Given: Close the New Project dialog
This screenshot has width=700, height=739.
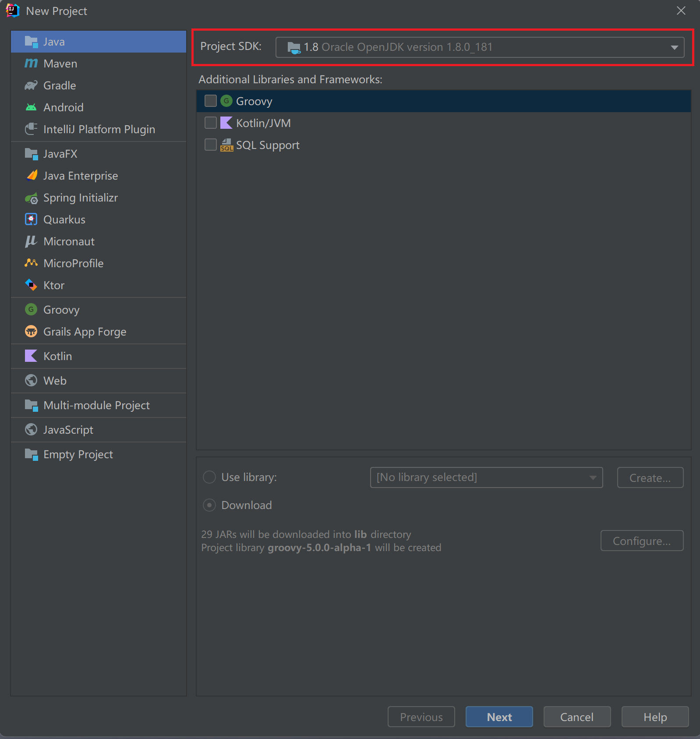Looking at the screenshot, I should tap(681, 11).
